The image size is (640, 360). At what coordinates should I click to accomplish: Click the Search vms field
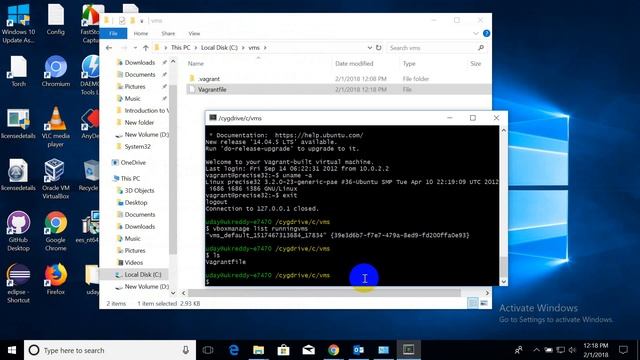437,48
